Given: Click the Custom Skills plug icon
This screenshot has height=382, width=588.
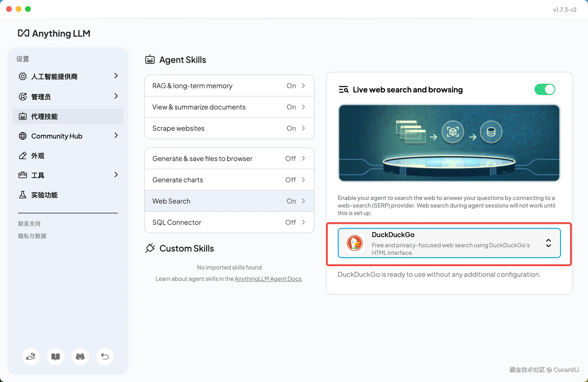Looking at the screenshot, I should (x=150, y=248).
